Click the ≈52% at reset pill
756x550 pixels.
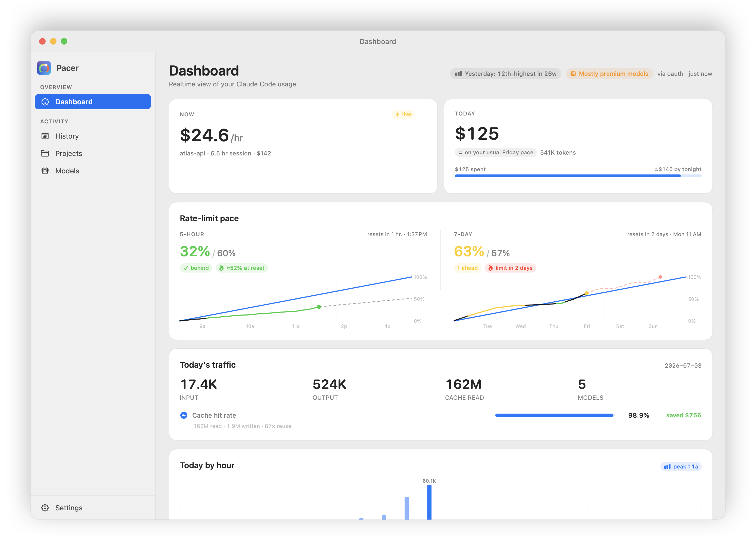(x=242, y=268)
